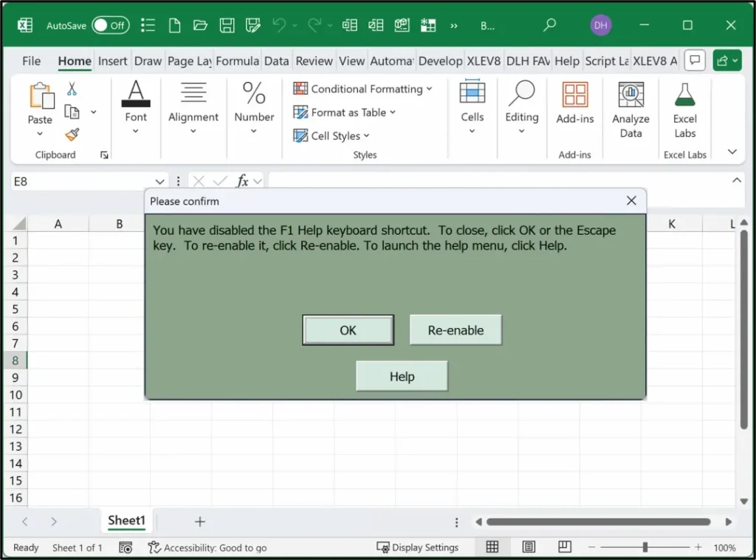Viewport: 756px width, 560px height.
Task: Click the Save icon in the title bar
Action: [x=227, y=25]
